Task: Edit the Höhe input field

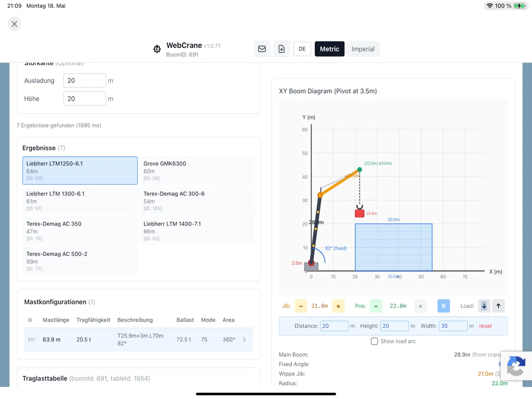Action: (84, 99)
